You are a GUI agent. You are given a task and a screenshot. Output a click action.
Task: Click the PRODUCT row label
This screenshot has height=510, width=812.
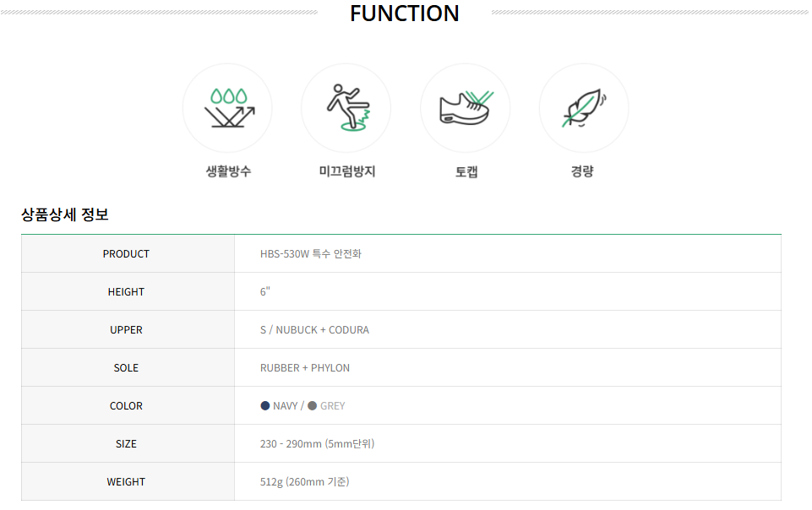coord(126,254)
